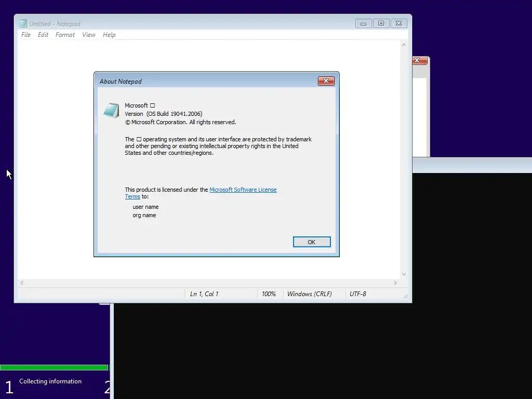Click the vertical scrollbar down arrow
This screenshot has width=532, height=399.
point(404,274)
